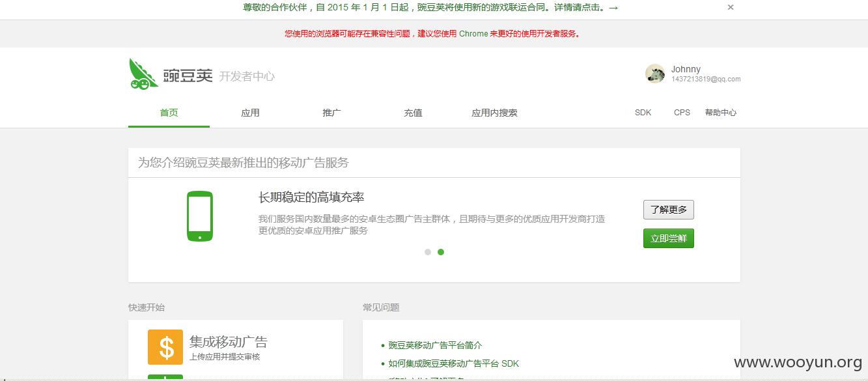Click the Johnny username

[x=686, y=69]
